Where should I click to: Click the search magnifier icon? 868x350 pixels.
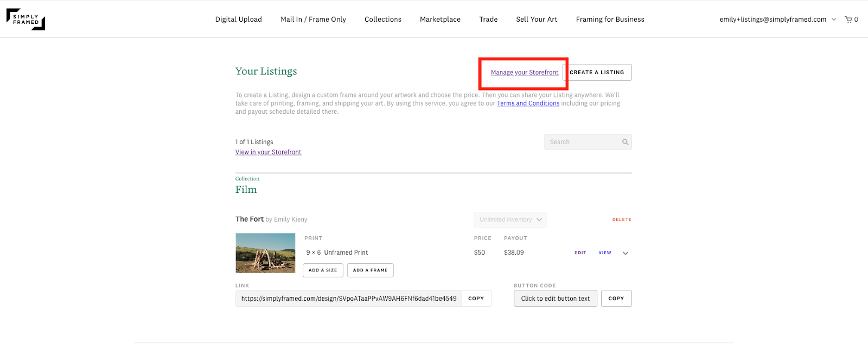[625, 142]
